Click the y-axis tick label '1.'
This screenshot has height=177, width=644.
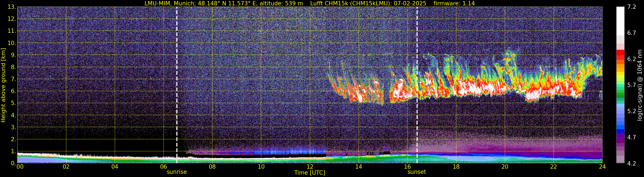click(x=13, y=151)
